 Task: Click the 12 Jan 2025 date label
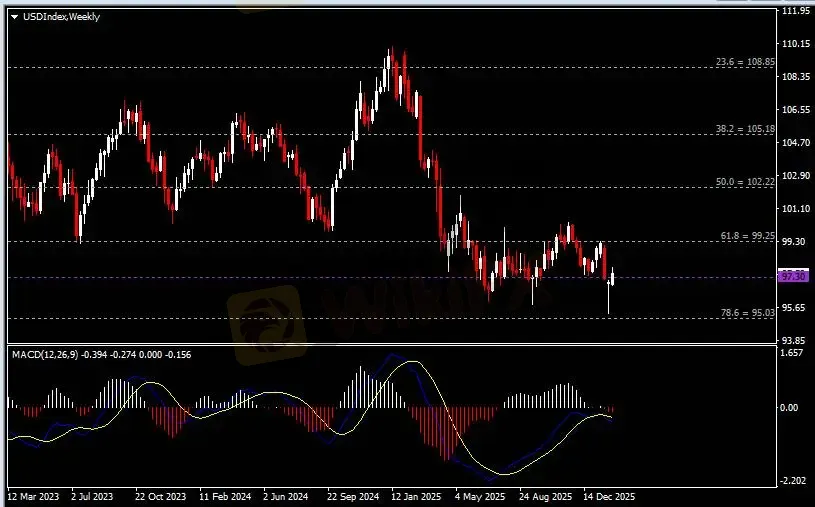(416, 497)
